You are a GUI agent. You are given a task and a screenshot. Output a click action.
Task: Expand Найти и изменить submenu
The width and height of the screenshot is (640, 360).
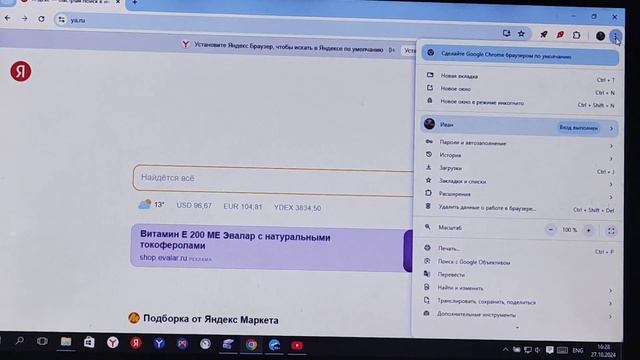tap(518, 289)
